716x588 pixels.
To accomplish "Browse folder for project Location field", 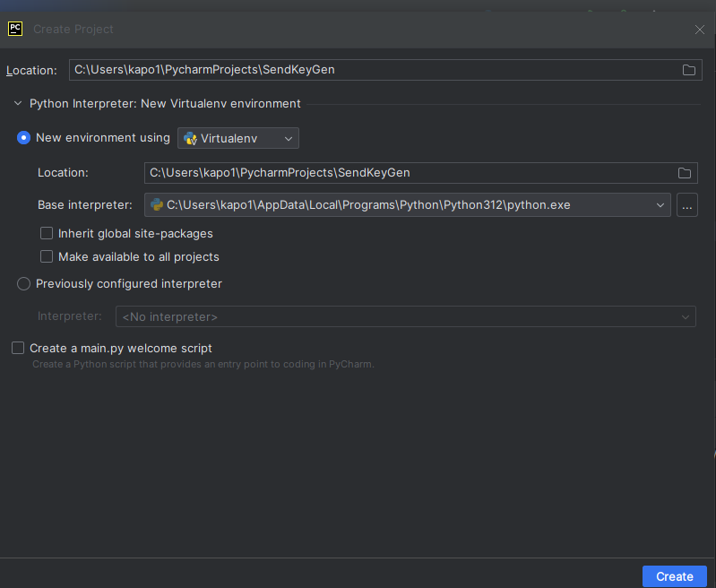I will [x=688, y=70].
